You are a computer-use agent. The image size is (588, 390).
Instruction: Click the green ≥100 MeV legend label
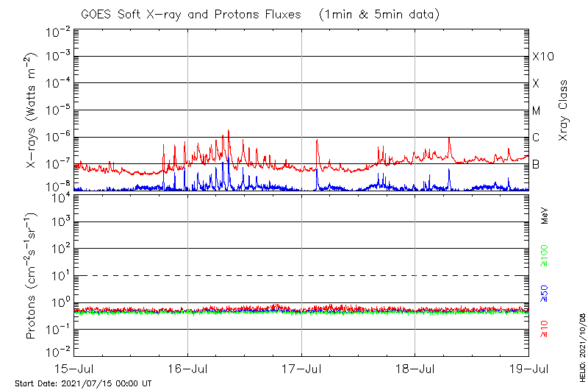tap(545, 255)
